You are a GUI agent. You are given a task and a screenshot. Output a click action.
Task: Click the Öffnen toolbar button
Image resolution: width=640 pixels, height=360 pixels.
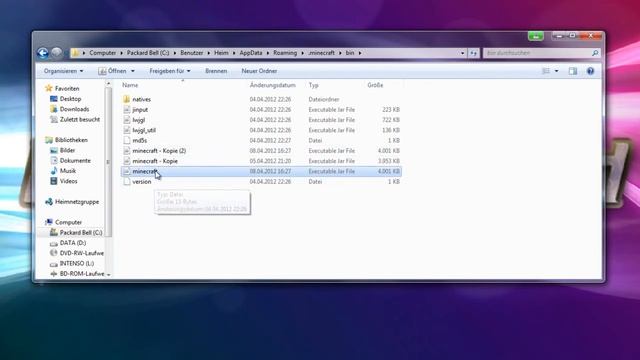[112, 71]
